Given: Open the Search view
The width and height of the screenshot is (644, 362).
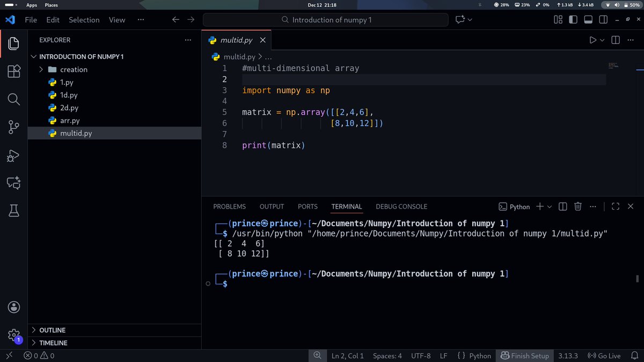Looking at the screenshot, I should point(14,99).
